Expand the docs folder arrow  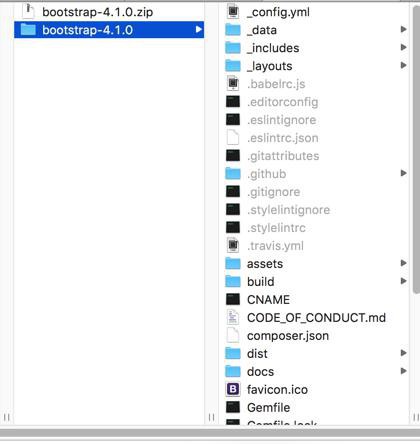[403, 371]
